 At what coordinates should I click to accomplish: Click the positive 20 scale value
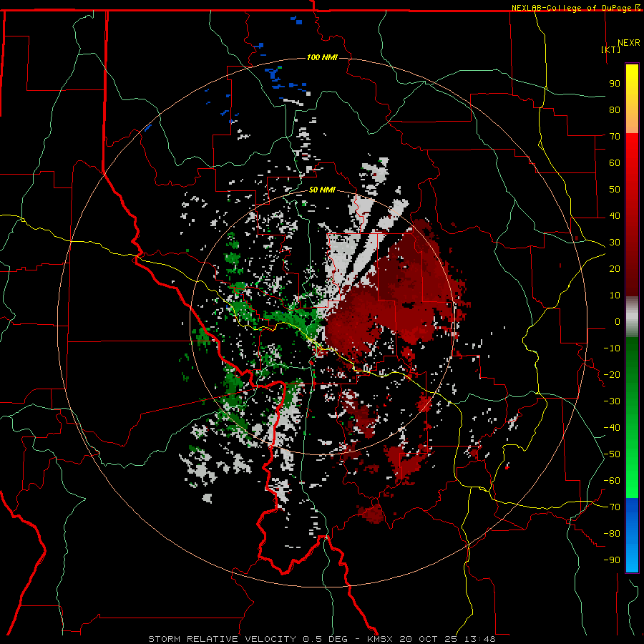click(615, 268)
